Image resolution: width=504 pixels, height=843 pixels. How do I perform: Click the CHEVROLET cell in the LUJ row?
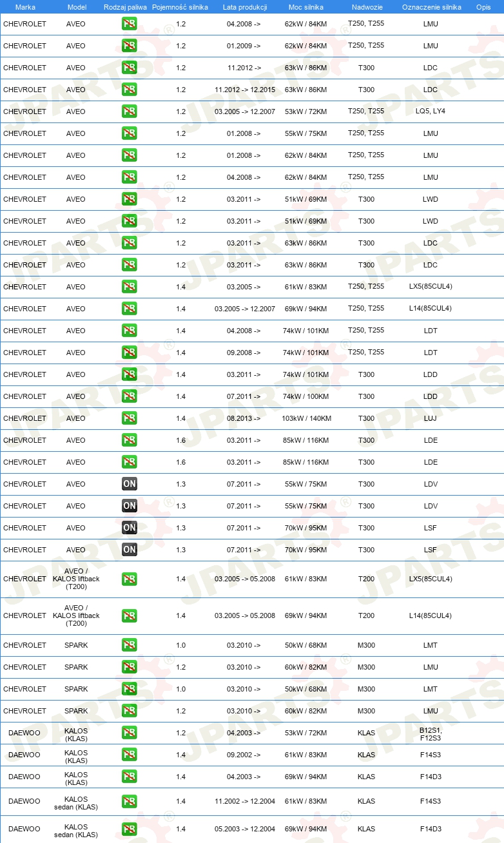click(x=25, y=418)
